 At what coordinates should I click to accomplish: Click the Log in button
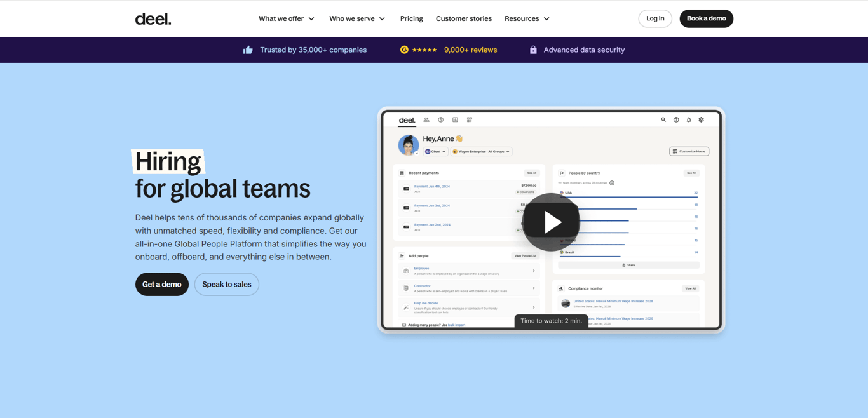[x=655, y=18]
